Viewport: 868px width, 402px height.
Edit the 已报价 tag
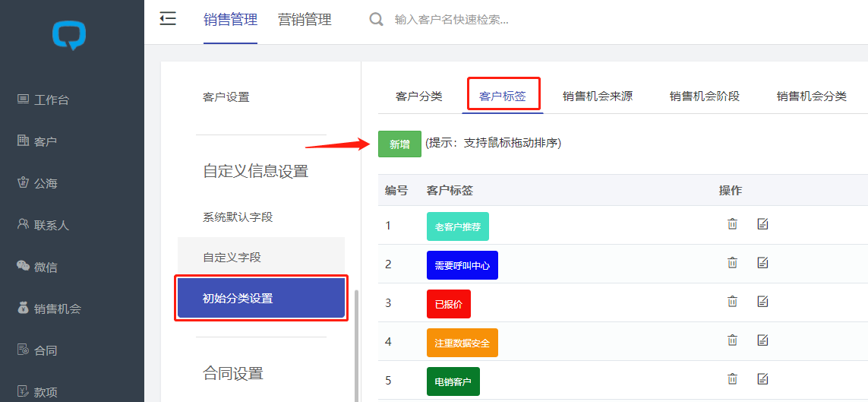click(762, 301)
